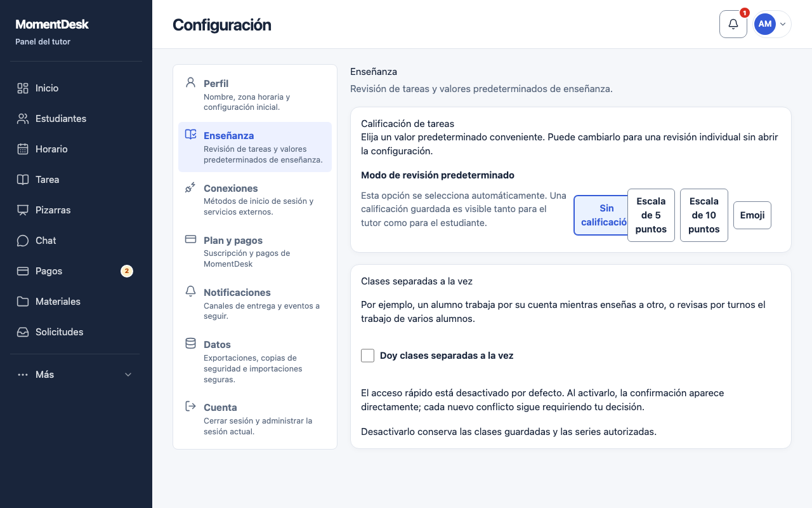Open the Notificaciones settings tab

coord(255,304)
